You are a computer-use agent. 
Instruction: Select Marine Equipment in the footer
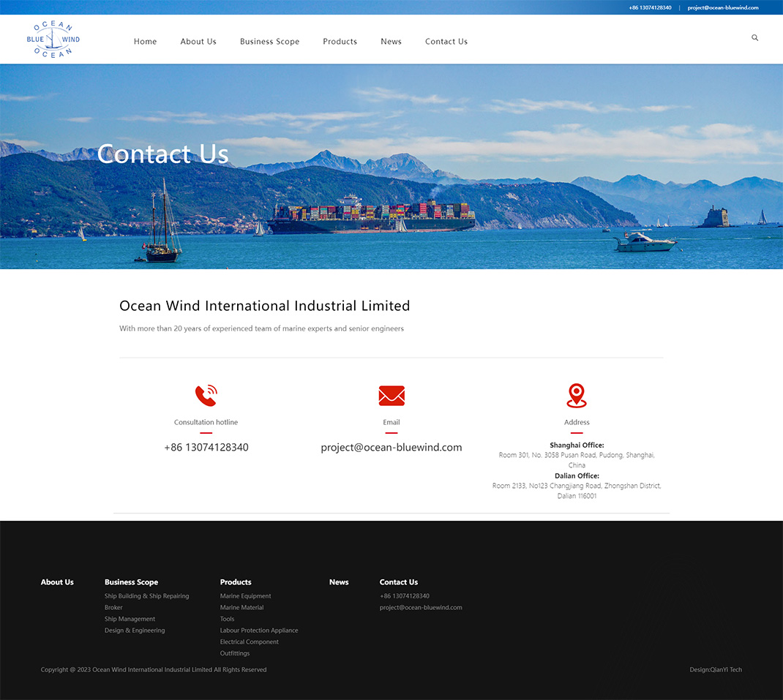(x=245, y=595)
